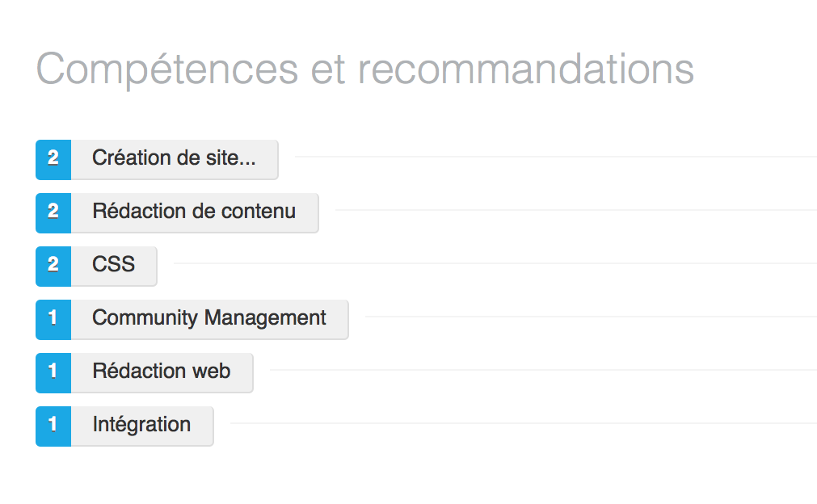Image resolution: width=817 pixels, height=504 pixels.
Task: Click the endorser line right of Intégration
Action: coord(524,423)
